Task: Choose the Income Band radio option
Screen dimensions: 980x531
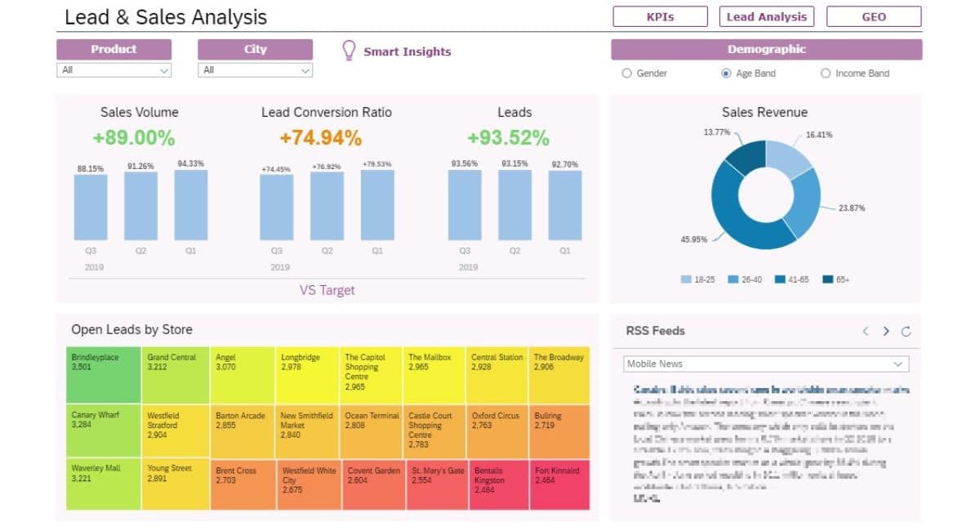Action: [x=826, y=74]
